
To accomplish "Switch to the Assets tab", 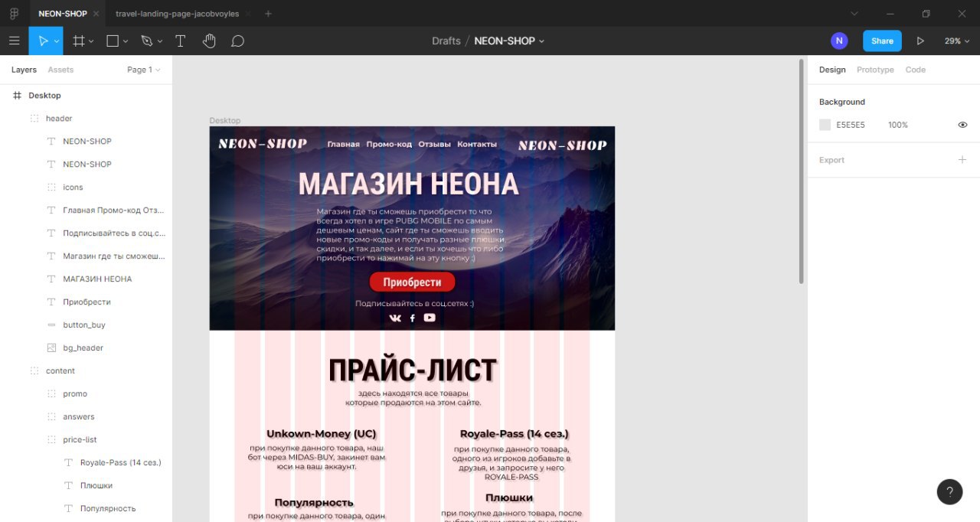I will pos(60,70).
